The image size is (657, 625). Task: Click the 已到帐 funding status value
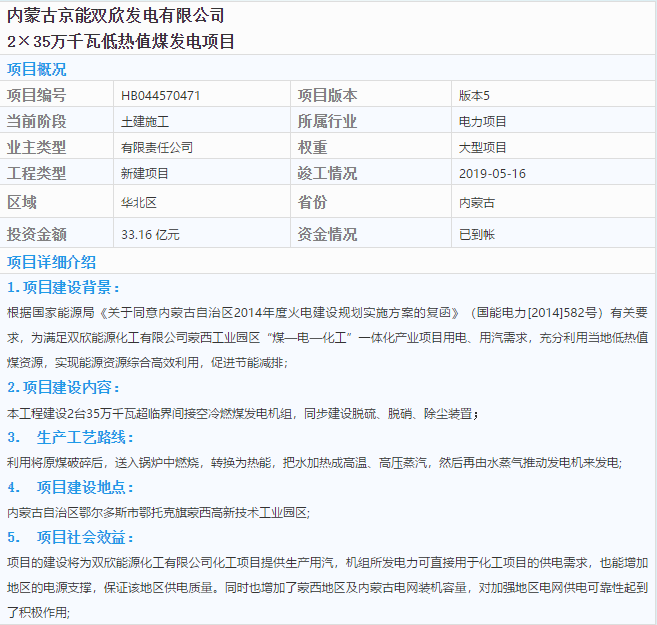click(x=477, y=235)
